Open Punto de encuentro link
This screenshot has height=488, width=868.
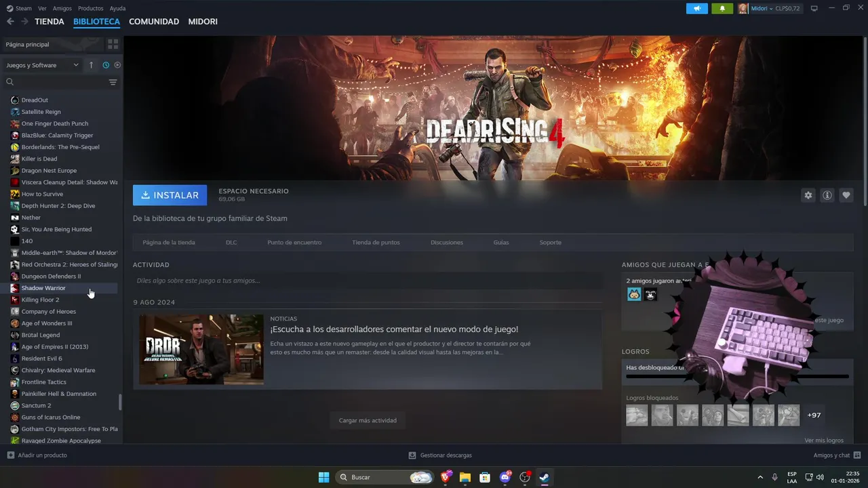[294, 242]
